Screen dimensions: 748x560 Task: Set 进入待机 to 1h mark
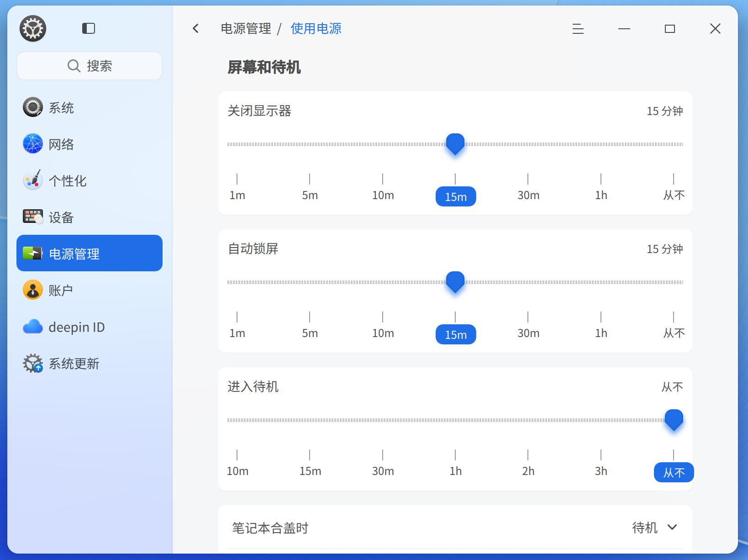455,471
